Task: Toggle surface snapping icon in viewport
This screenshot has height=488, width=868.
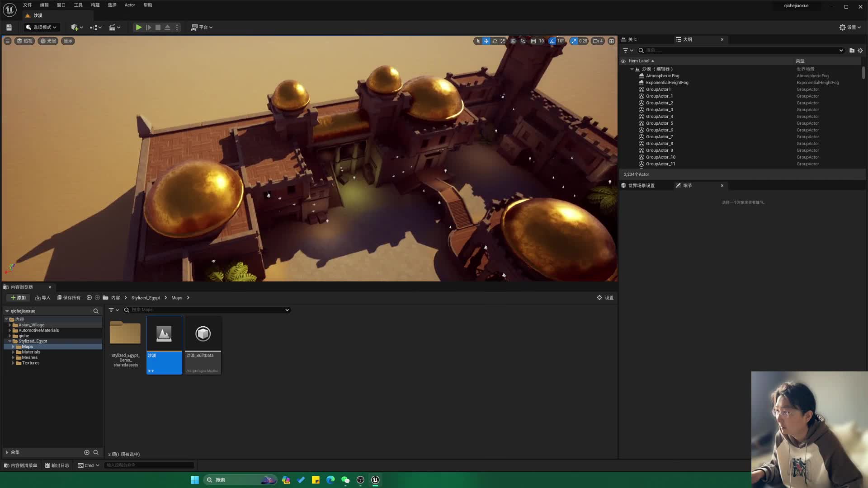Action: click(x=523, y=41)
